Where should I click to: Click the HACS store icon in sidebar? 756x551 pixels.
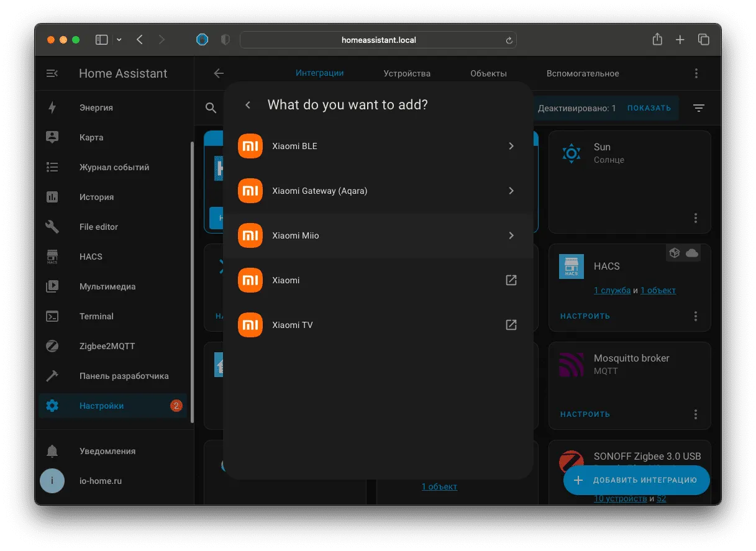coord(52,257)
